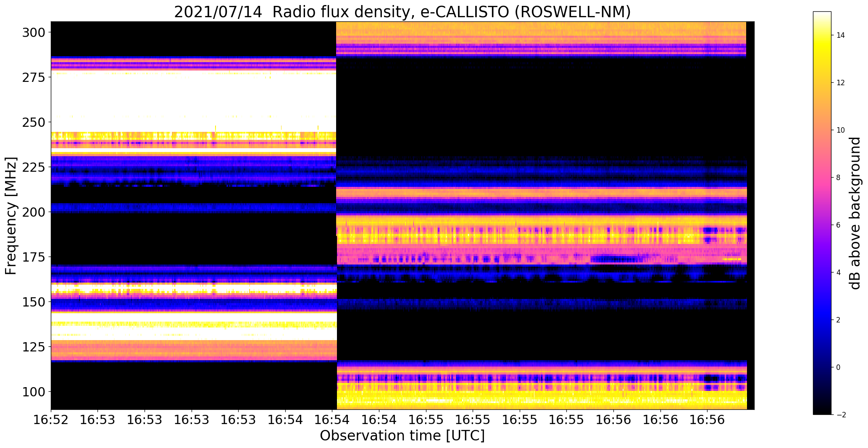Select the 225 frequency tick label
This screenshot has width=868, height=448.
33,167
